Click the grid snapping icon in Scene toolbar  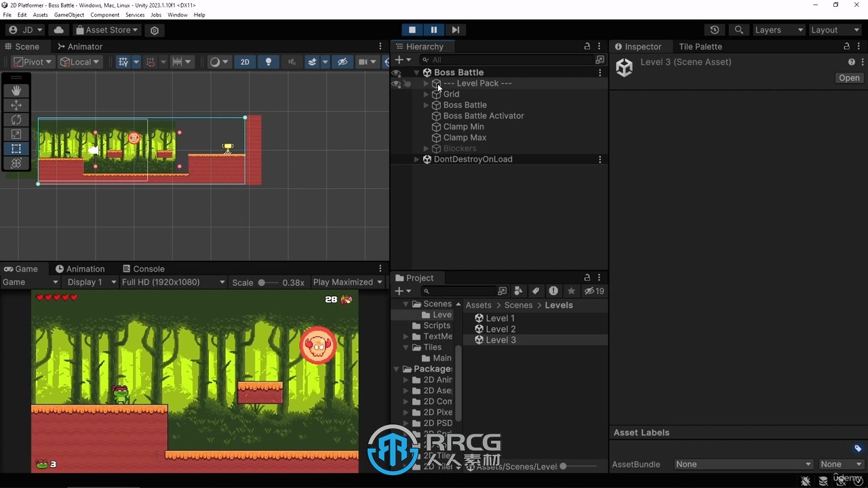(123, 62)
